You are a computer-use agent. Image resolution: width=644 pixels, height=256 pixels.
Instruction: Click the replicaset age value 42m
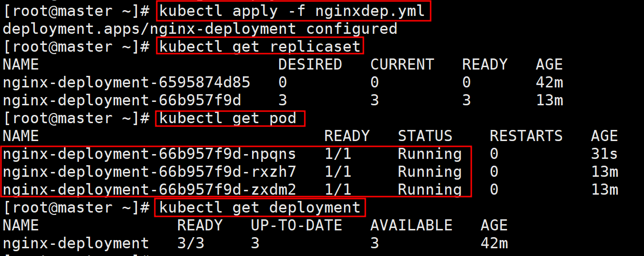549,83
